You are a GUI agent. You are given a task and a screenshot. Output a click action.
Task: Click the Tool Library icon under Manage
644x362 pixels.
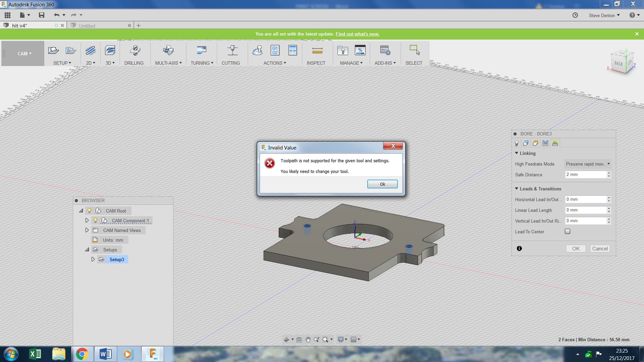342,51
